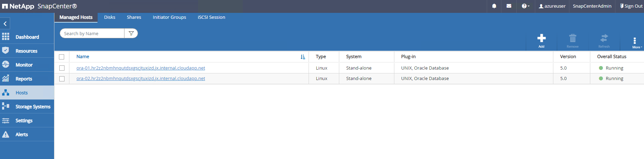Image resolution: width=644 pixels, height=159 pixels.
Task: Click the filter funnel icon
Action: pos(131,33)
